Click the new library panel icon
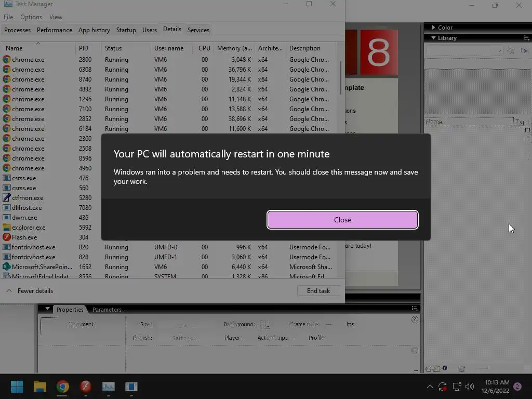The image size is (532, 399). (x=525, y=50)
